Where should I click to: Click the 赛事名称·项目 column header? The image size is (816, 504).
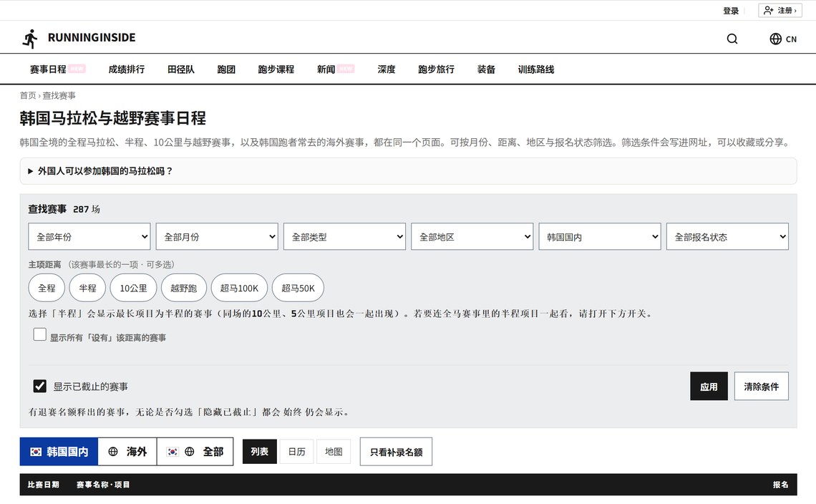pyautogui.click(x=103, y=485)
